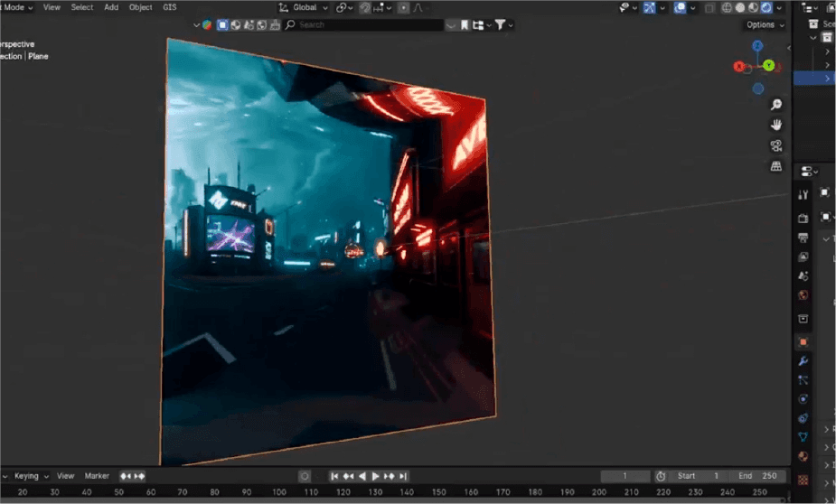Toggle auto keying record button in timeline
The image size is (836, 504).
pyautogui.click(x=305, y=476)
